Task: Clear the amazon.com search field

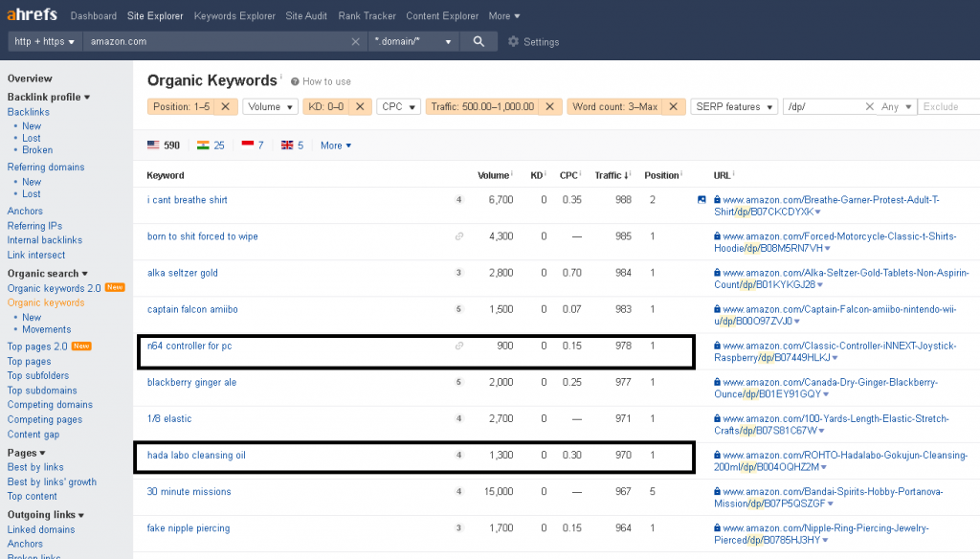Action: [355, 41]
